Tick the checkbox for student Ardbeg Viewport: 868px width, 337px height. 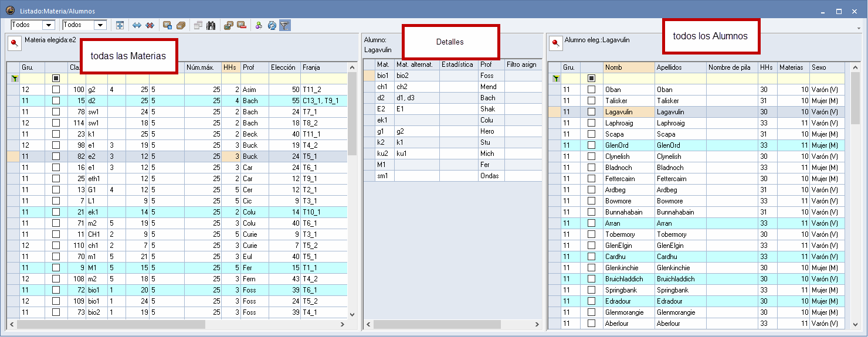point(591,190)
